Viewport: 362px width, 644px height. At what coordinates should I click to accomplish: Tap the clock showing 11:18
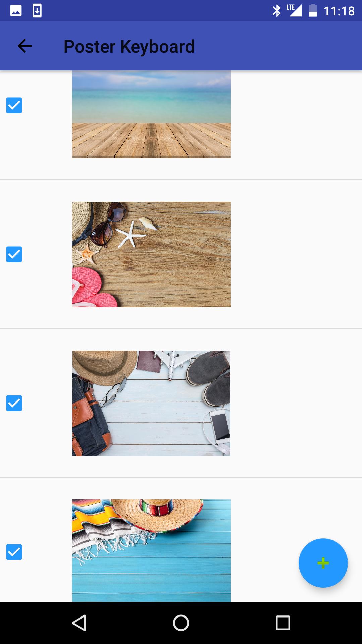[x=339, y=11]
